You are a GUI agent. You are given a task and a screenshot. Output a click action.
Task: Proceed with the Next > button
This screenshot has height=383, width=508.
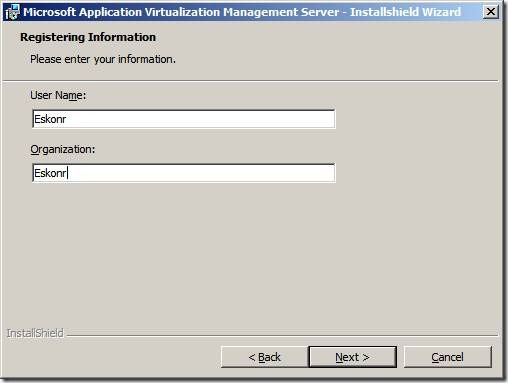[353, 357]
